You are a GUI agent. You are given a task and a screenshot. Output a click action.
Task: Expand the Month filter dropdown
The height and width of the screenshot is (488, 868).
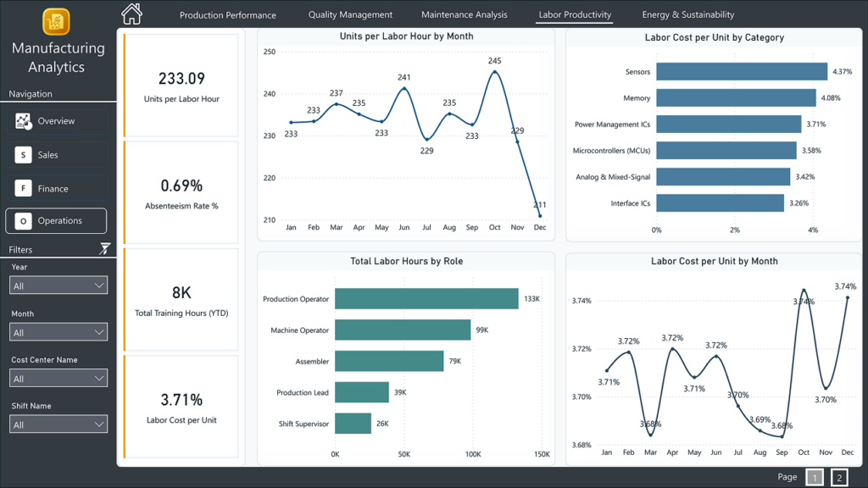click(x=58, y=332)
